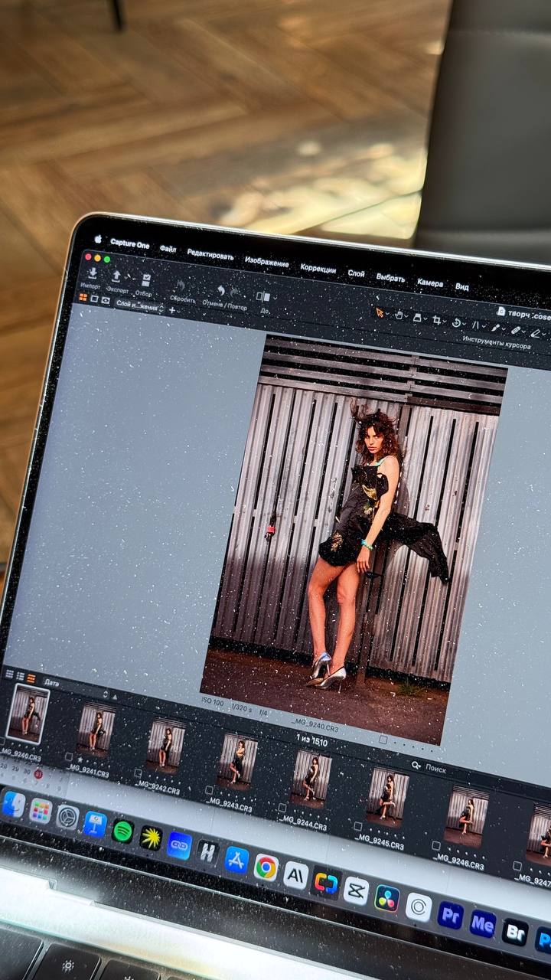Click the Before/After (До) compare icon
The width and height of the screenshot is (551, 980).
click(x=262, y=297)
